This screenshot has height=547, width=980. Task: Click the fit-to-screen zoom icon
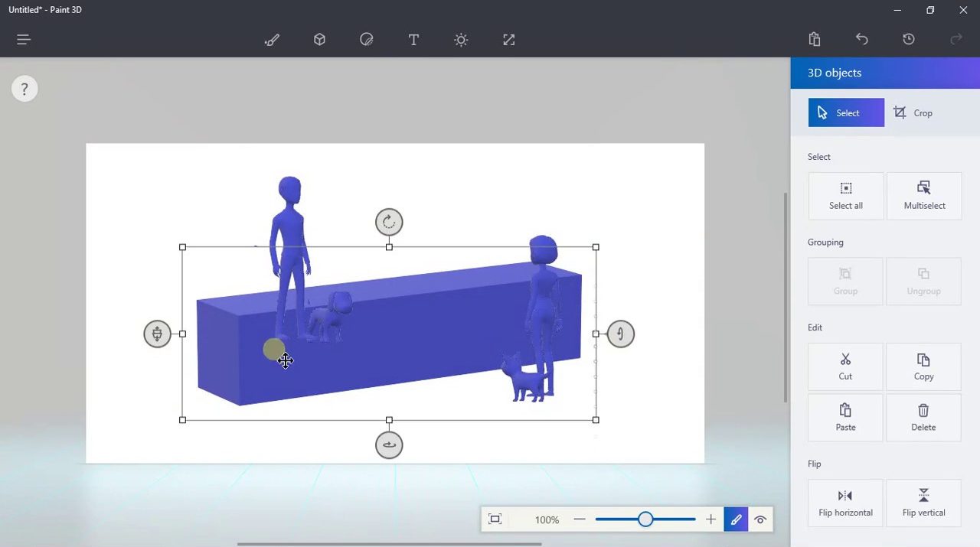coord(495,520)
